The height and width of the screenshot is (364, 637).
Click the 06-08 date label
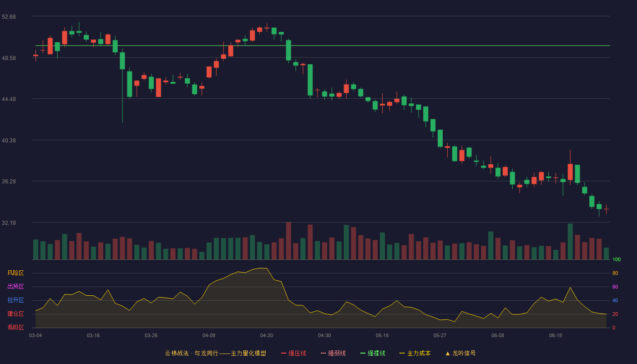(x=498, y=335)
